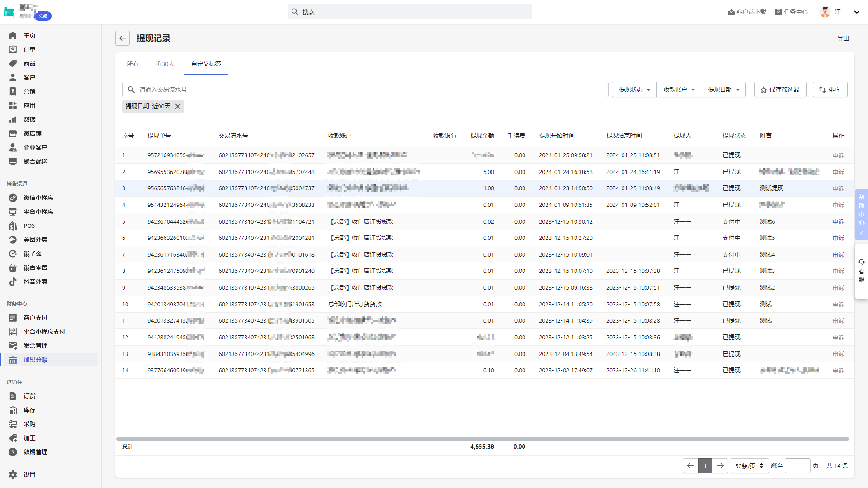
Task: Switch to the 近30天 tab
Action: pos(165,64)
